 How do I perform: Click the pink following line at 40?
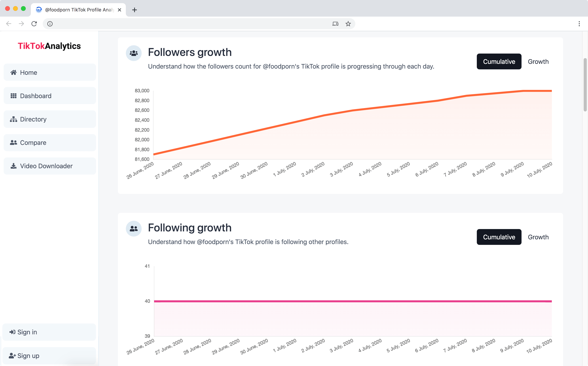353,301
